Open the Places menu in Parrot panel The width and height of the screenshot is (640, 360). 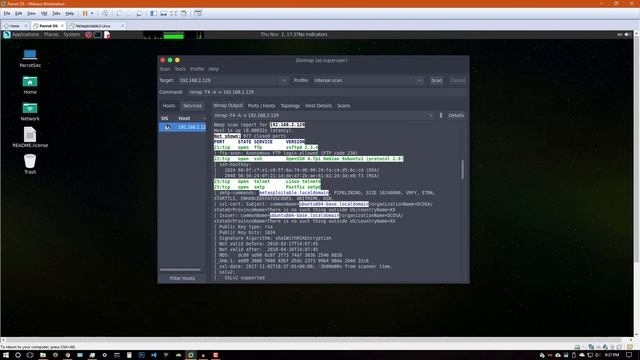(x=51, y=35)
